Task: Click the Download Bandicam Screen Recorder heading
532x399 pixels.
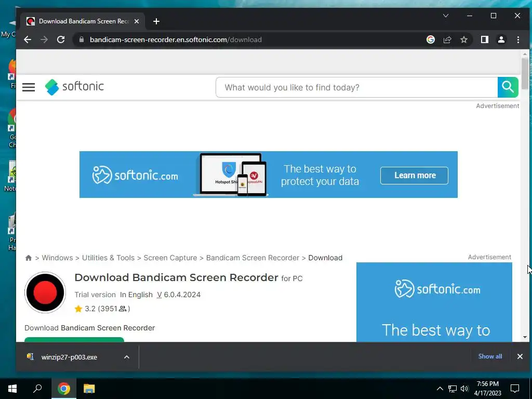Action: pos(177,277)
